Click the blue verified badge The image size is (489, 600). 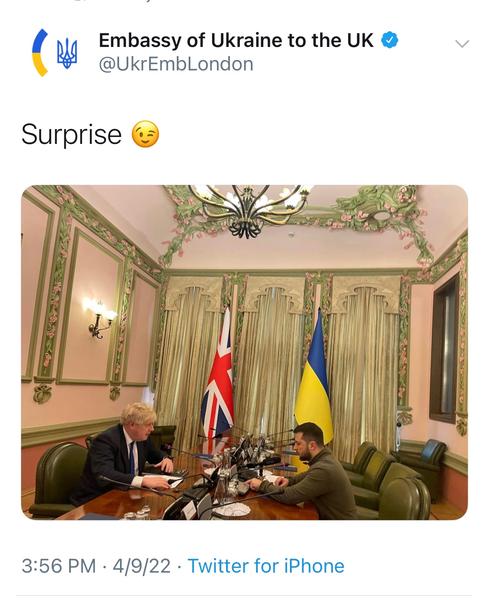(x=390, y=41)
